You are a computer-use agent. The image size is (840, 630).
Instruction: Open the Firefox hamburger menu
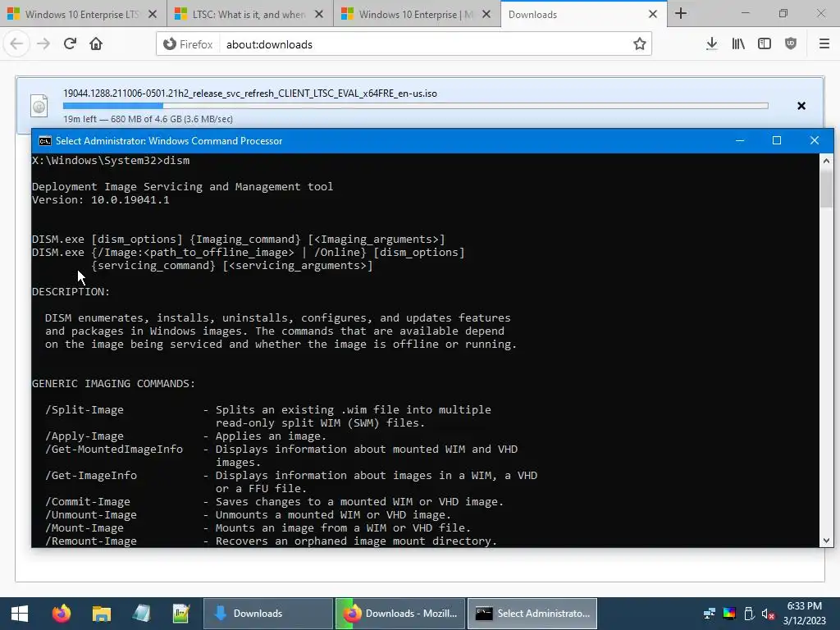[x=824, y=44]
